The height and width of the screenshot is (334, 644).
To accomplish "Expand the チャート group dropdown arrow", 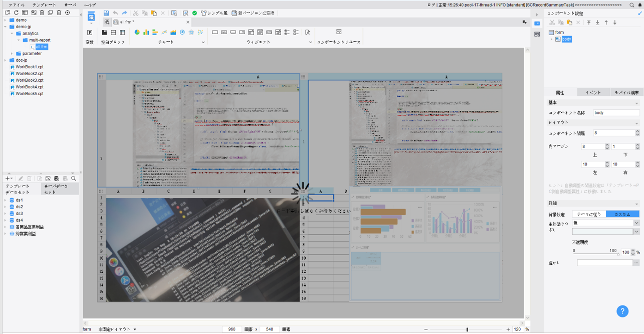I will pos(203,42).
